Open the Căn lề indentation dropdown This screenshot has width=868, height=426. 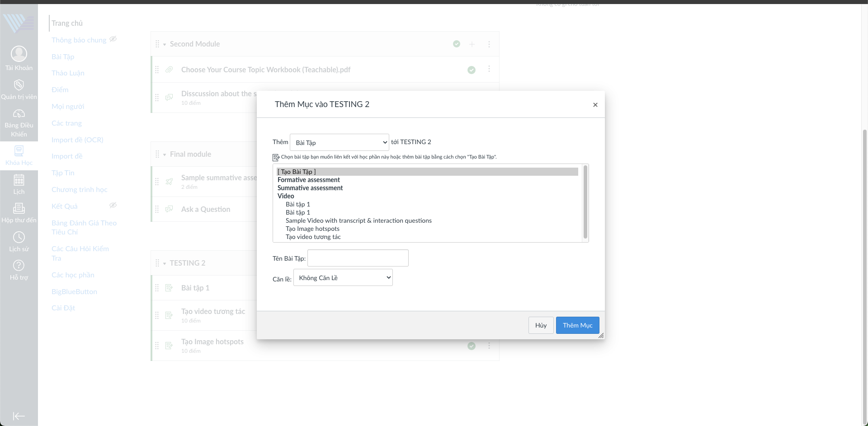point(343,278)
